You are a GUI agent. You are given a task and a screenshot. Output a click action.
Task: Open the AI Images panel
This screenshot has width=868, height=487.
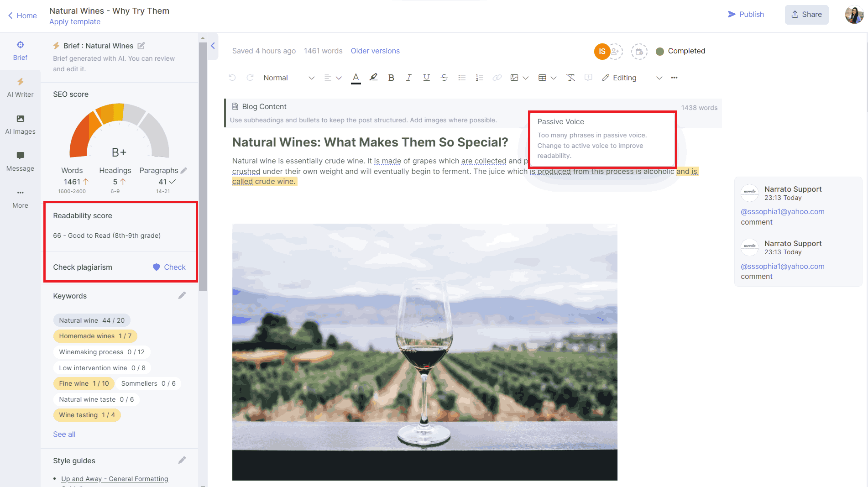(20, 125)
